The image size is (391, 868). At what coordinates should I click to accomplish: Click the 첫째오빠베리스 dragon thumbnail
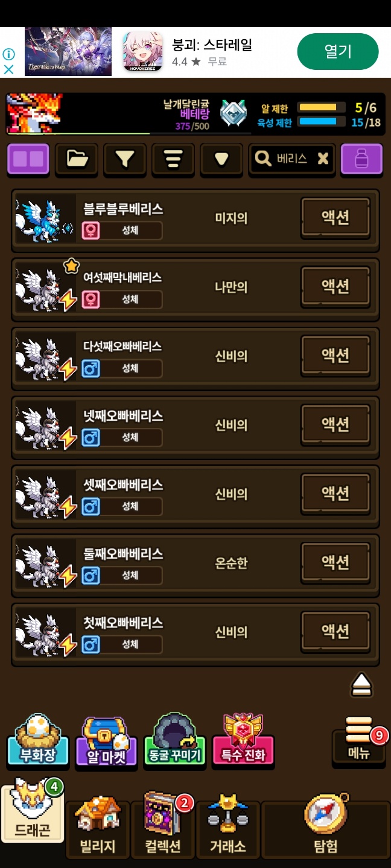pyautogui.click(x=46, y=635)
